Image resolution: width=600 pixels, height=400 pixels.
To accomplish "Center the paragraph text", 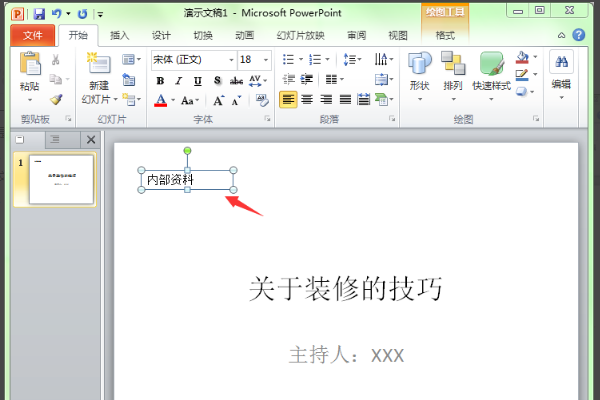I will pos(307,100).
